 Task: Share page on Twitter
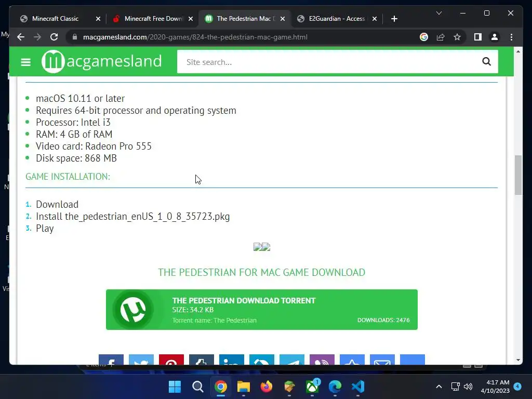point(141,360)
